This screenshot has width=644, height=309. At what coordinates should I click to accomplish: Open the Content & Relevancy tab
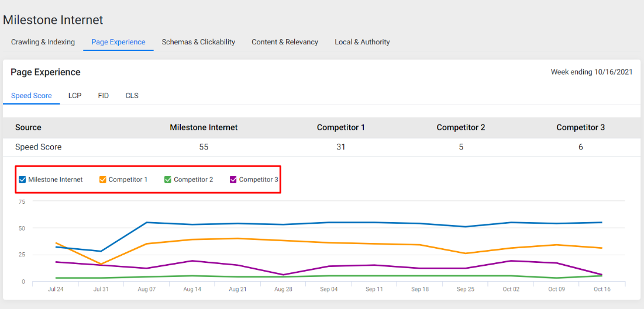285,42
